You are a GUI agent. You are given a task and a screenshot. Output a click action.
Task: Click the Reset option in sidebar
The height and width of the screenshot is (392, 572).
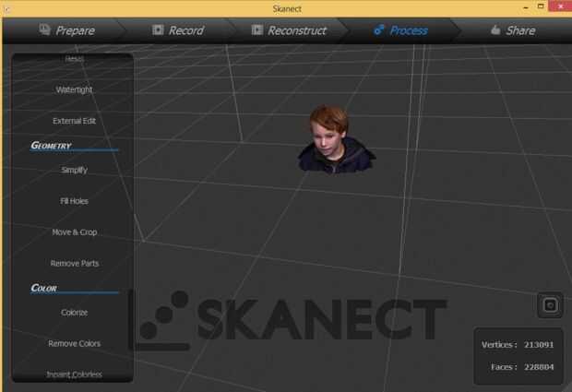coord(74,59)
